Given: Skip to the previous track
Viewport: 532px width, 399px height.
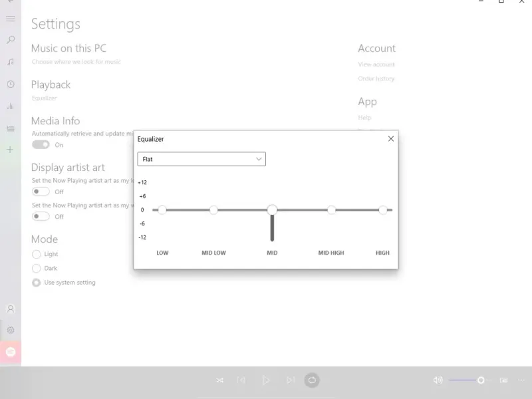Looking at the screenshot, I should [x=241, y=380].
